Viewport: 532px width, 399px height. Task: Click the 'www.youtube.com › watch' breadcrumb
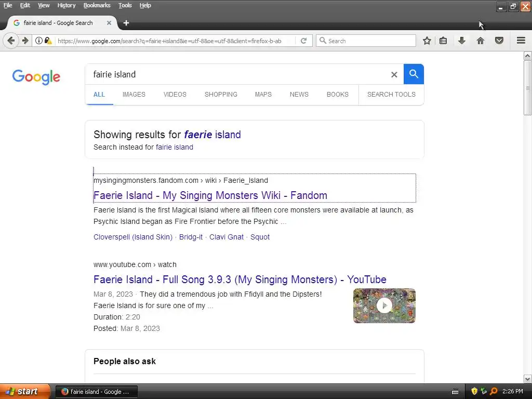pyautogui.click(x=135, y=264)
